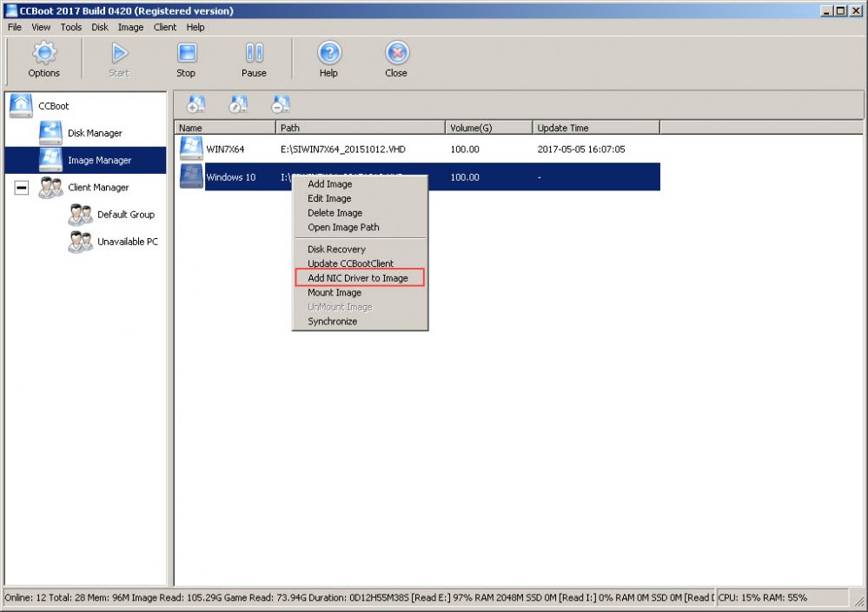Click the CPU and RAM status pane

coord(782,597)
